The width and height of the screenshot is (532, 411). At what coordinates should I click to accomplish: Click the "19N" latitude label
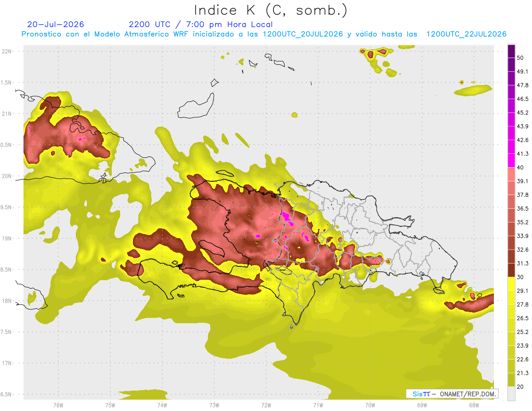[8, 239]
